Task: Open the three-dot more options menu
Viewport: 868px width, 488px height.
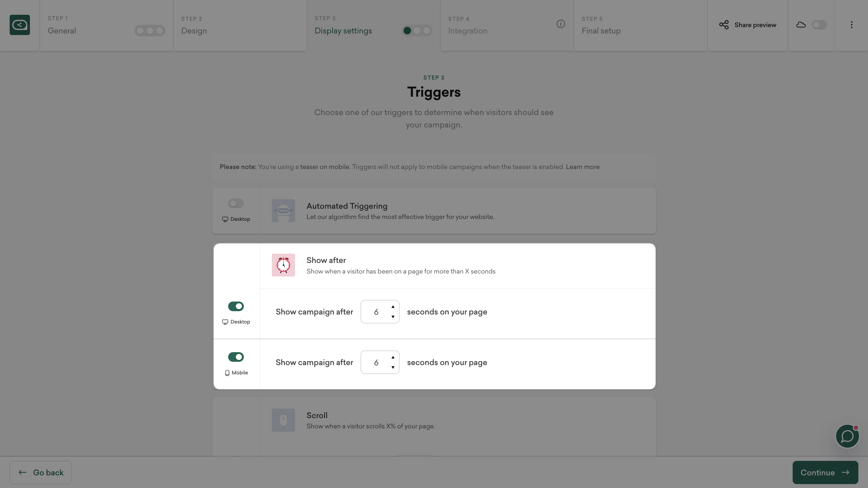Action: [x=851, y=25]
